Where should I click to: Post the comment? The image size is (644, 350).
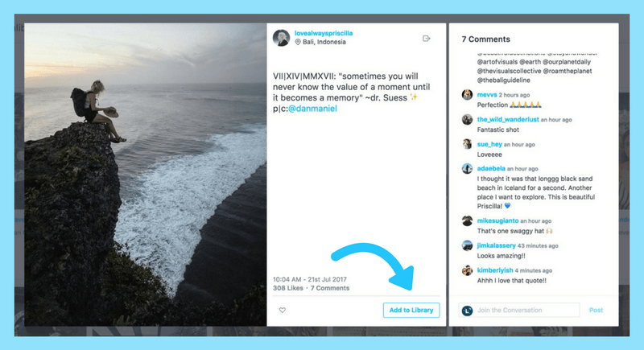pos(596,311)
